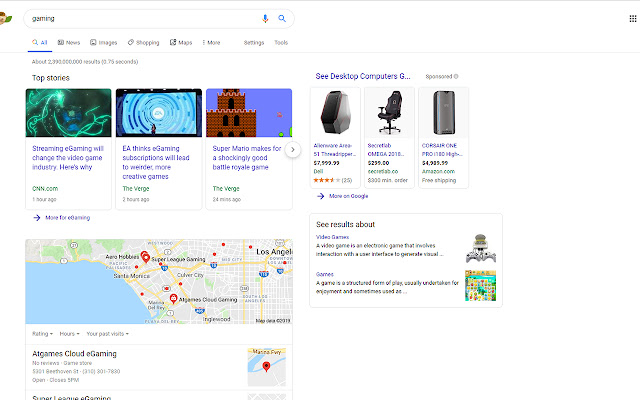Click the $7,999.99 Alienware price
The image size is (640, 400).
[326, 163]
